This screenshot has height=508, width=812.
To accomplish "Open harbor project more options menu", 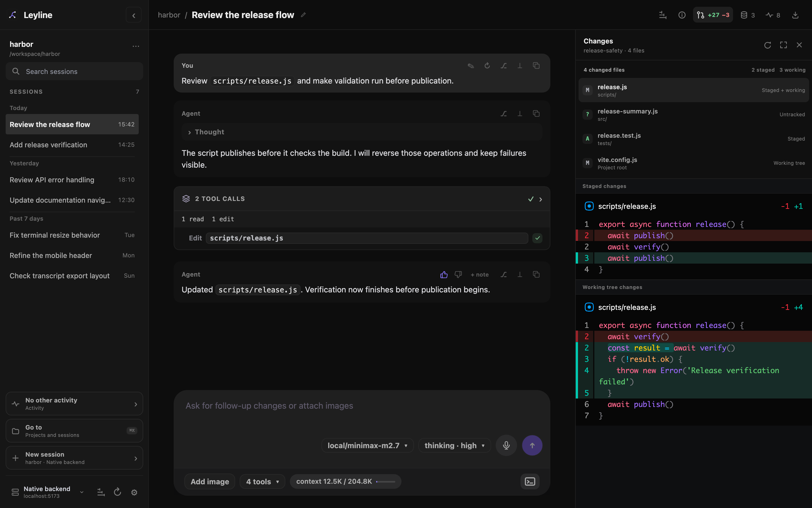I will pyautogui.click(x=136, y=46).
